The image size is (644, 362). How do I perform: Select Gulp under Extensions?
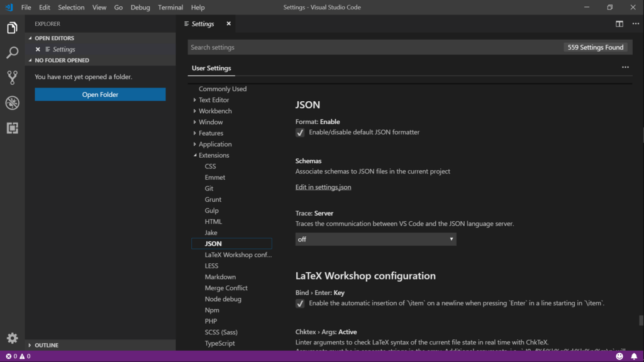click(211, 211)
